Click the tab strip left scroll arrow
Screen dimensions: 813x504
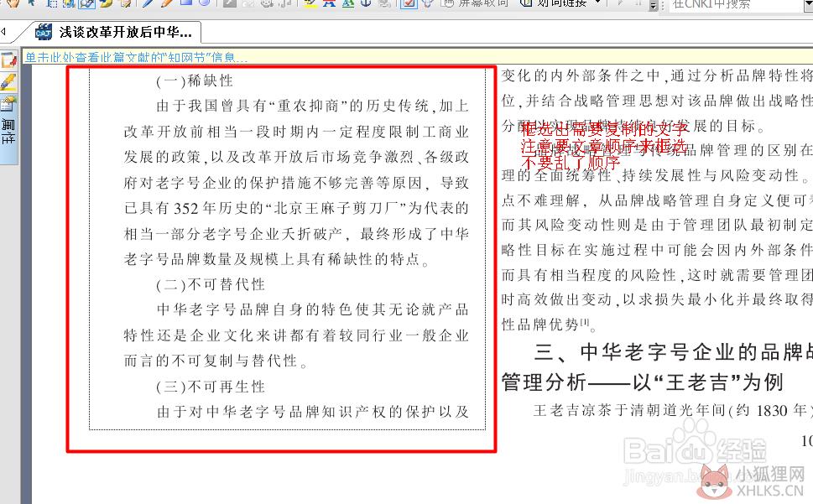pos(3,32)
